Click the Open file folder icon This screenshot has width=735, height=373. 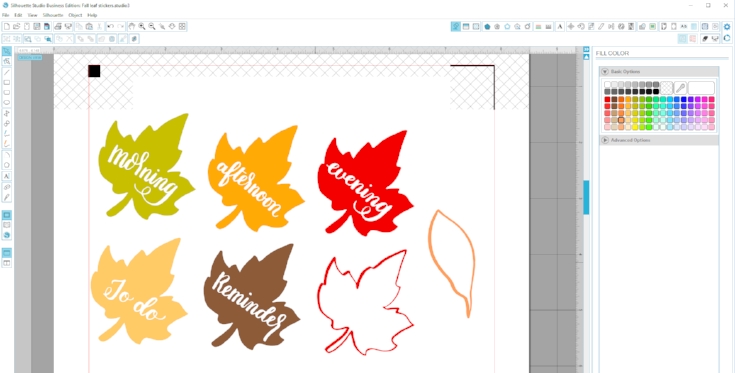click(x=16, y=27)
